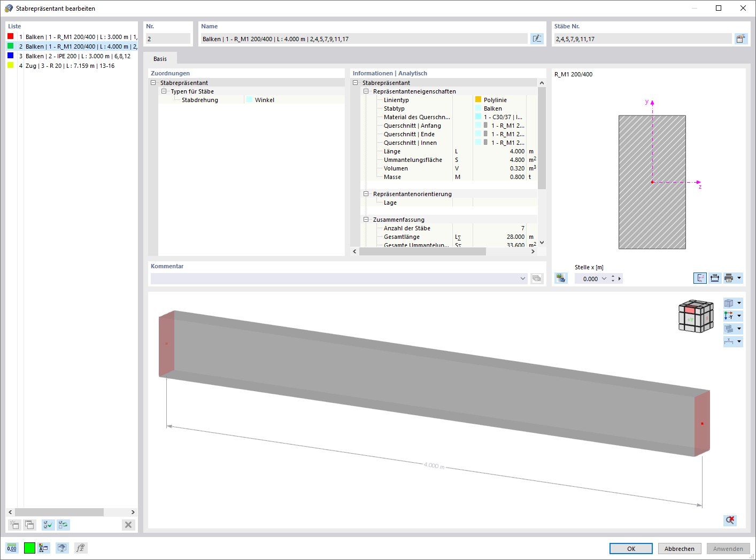Select the Basis tab

pos(160,59)
